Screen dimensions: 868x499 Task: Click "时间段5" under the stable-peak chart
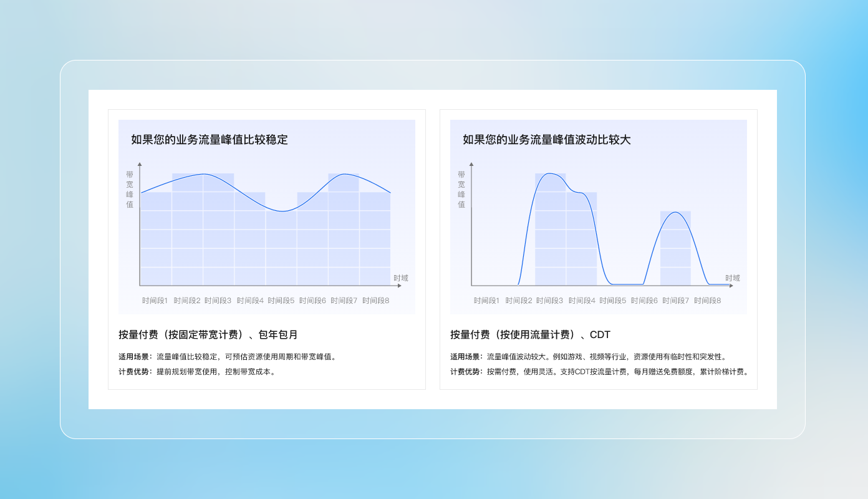[x=281, y=301]
